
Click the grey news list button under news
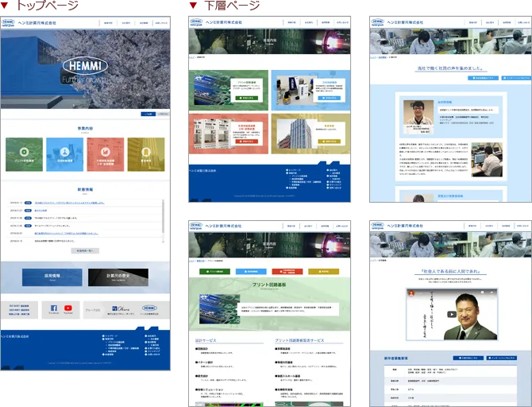[x=85, y=250]
